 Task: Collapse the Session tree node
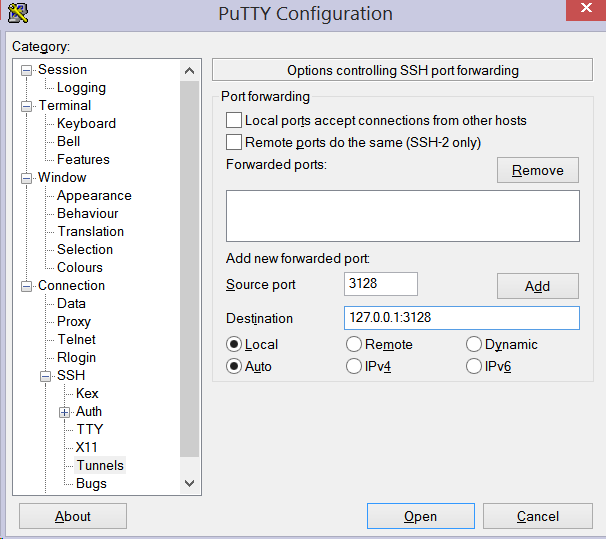[26, 70]
